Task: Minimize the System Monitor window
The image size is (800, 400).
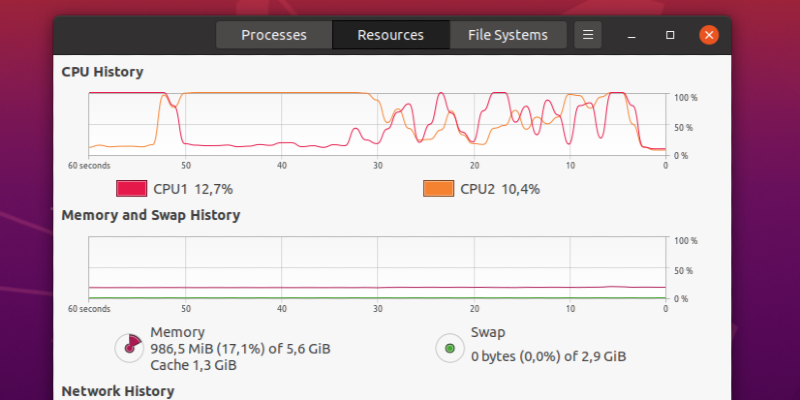Action: click(x=632, y=35)
